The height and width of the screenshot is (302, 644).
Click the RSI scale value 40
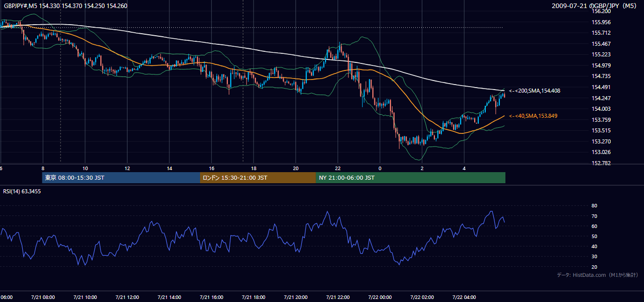594,247
